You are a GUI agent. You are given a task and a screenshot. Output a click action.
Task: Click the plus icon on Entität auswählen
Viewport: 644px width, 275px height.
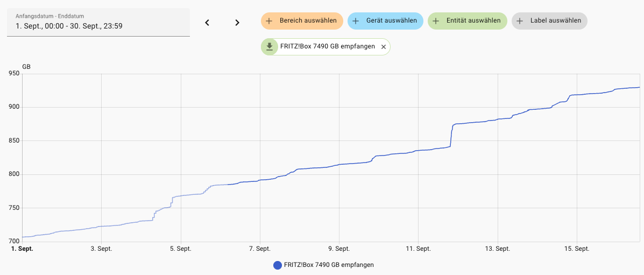click(x=436, y=21)
